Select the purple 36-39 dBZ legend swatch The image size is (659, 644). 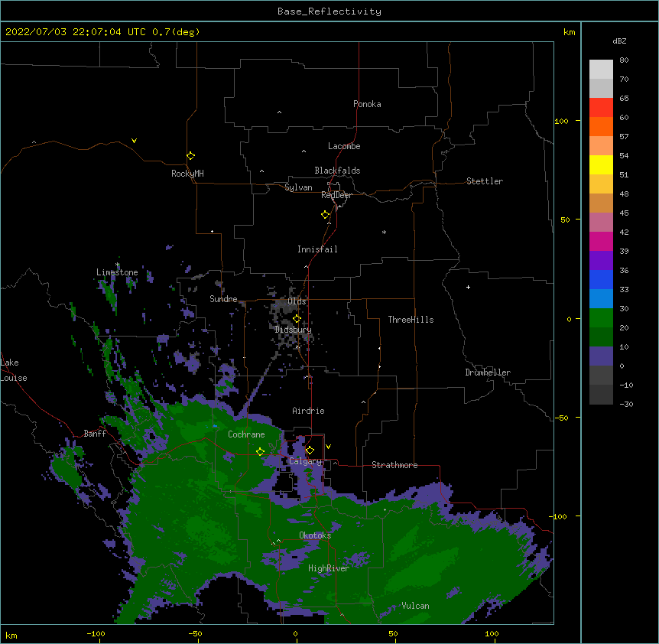pos(601,260)
